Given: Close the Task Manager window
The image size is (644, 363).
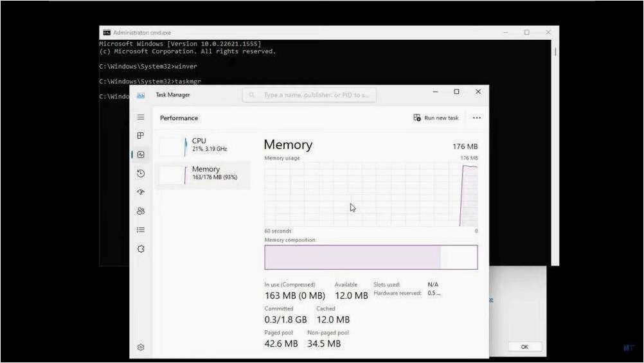Looking at the screenshot, I should pyautogui.click(x=478, y=92).
